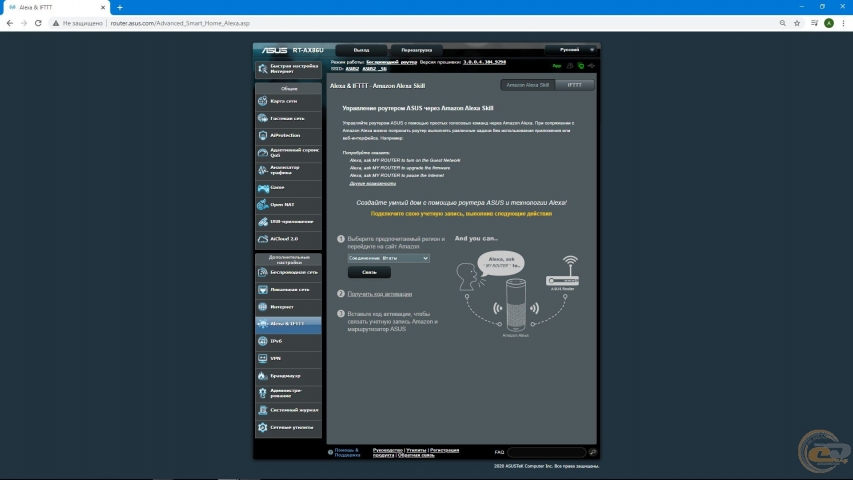
Task: Open the Open NAT sidebar icon
Action: [263, 204]
